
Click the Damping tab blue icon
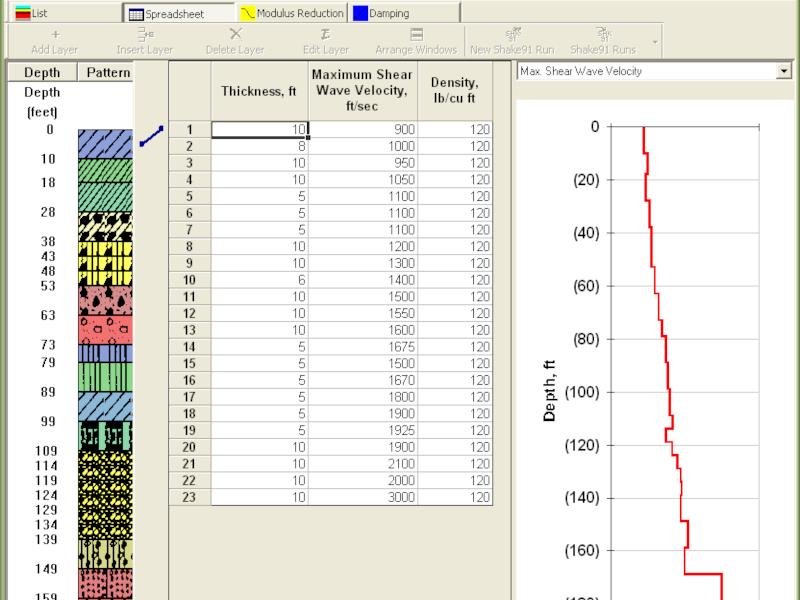tap(361, 13)
